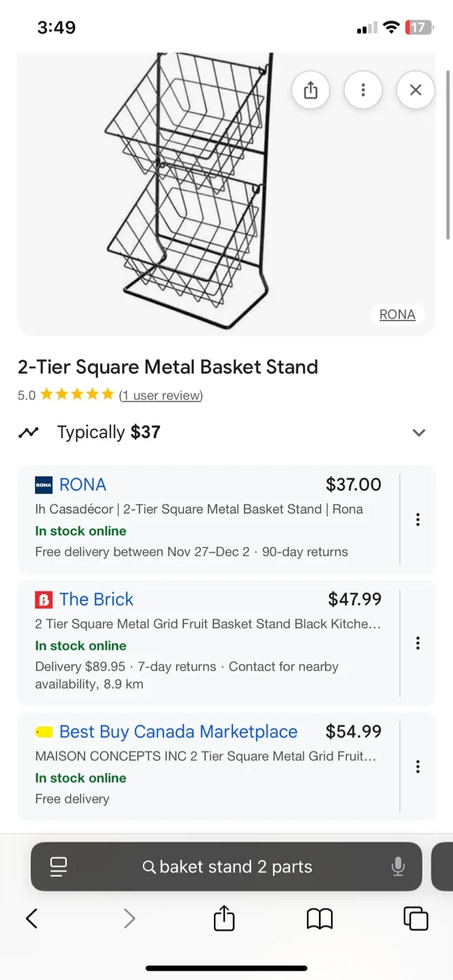Image resolution: width=453 pixels, height=980 pixels.
Task: Select the RONA source label on the product image
Action: (x=397, y=314)
